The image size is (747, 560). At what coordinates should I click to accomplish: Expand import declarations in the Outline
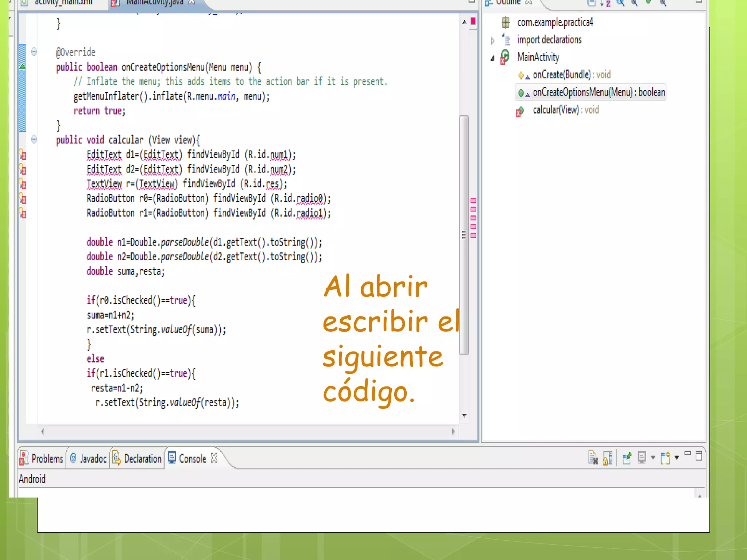point(492,40)
